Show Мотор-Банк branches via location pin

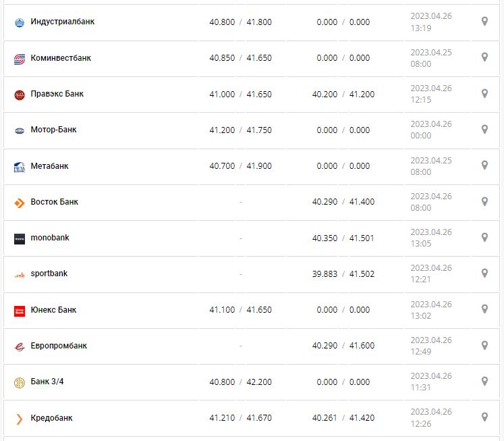coord(484,129)
